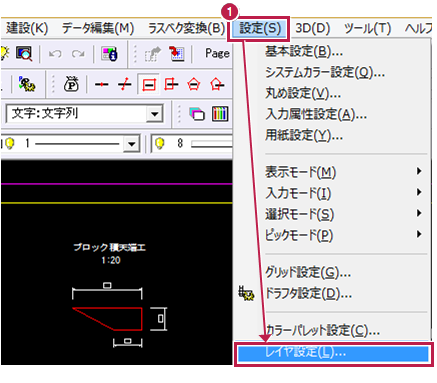Open the 設定(S) menu

pyautogui.click(x=259, y=29)
